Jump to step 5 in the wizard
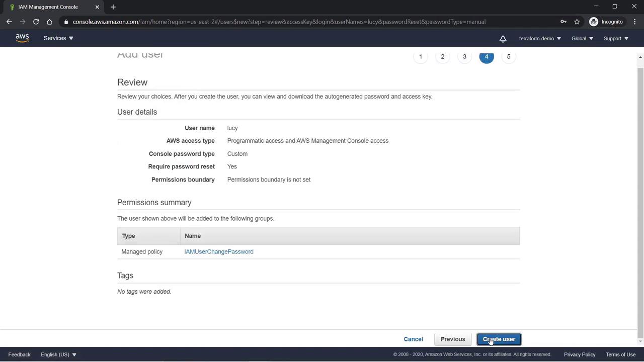This screenshot has height=362, width=644. (509, 56)
